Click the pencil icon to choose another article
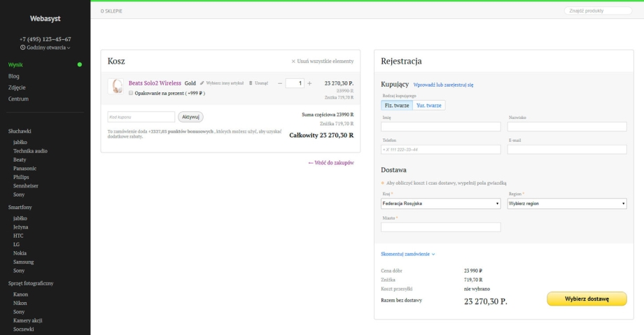Viewport: 644px width, 335px height. (x=202, y=83)
